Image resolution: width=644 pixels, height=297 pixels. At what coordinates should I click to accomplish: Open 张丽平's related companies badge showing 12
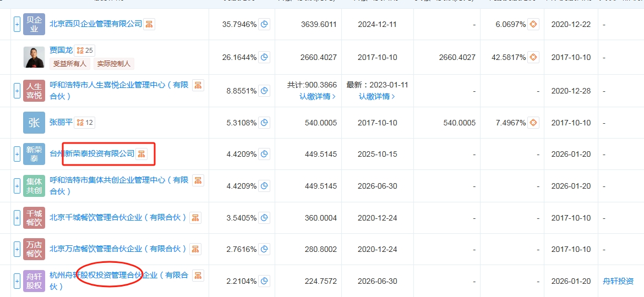(85, 122)
